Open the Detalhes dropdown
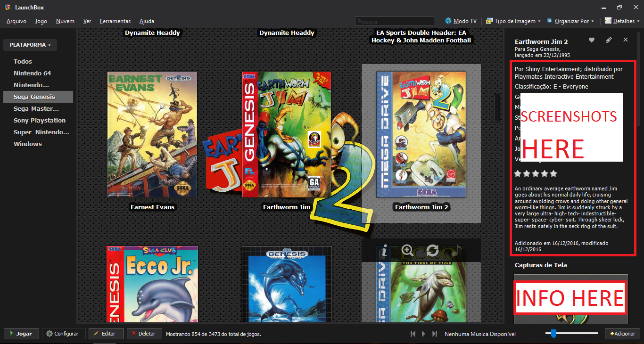644x344 pixels. [x=622, y=21]
